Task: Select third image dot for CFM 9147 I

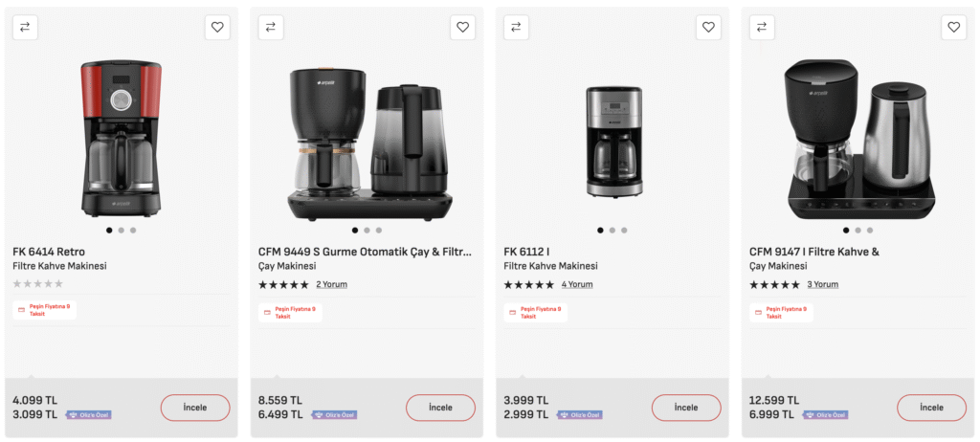Action: 870,230
